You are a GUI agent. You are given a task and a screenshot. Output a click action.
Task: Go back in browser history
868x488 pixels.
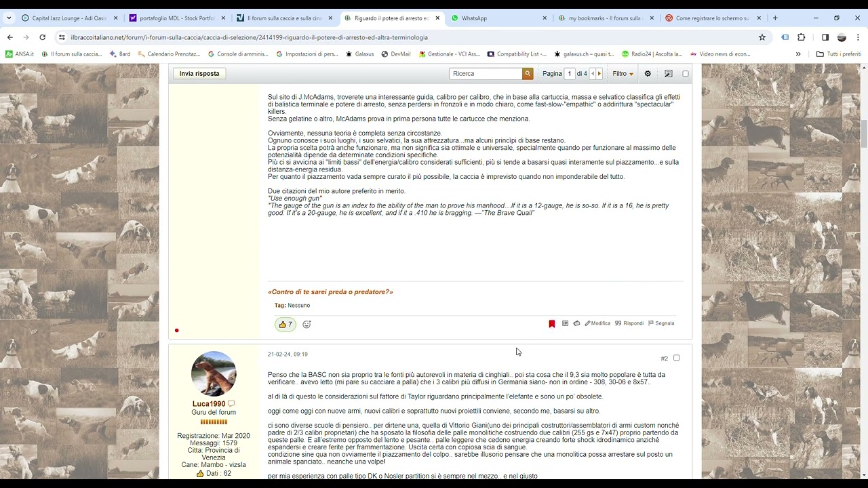9,37
